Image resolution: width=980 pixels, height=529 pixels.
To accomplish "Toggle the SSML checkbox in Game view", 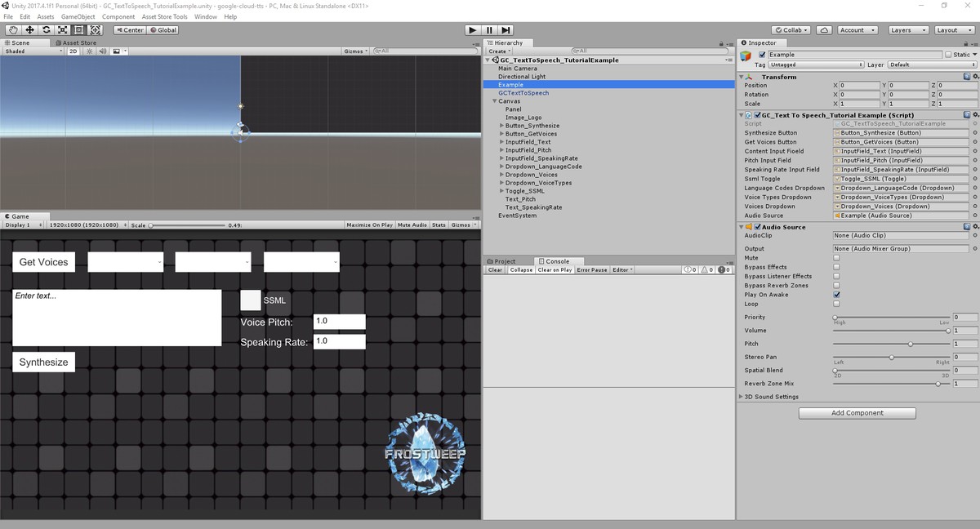I will 250,300.
